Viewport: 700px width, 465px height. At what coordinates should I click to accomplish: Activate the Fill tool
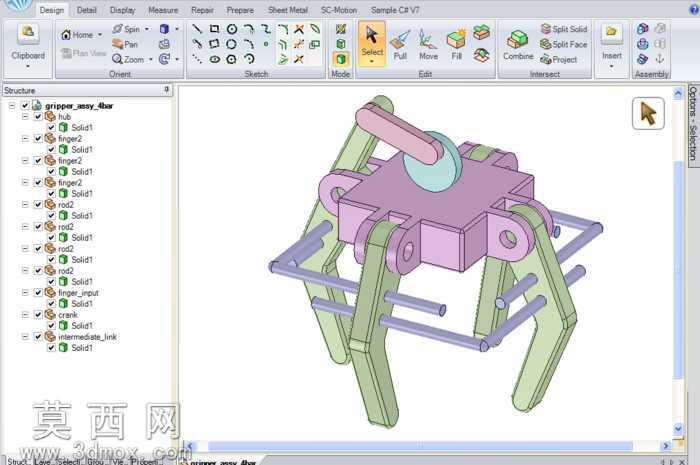coord(456,45)
